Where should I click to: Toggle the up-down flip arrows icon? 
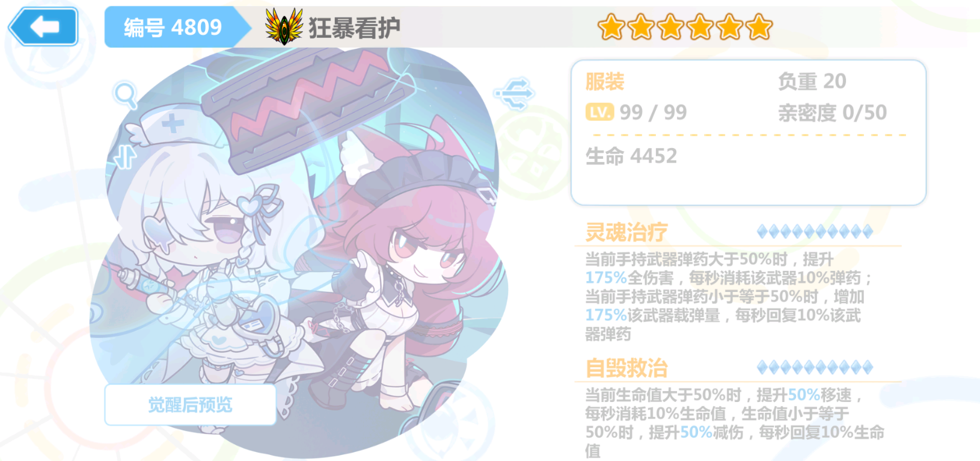tap(125, 156)
